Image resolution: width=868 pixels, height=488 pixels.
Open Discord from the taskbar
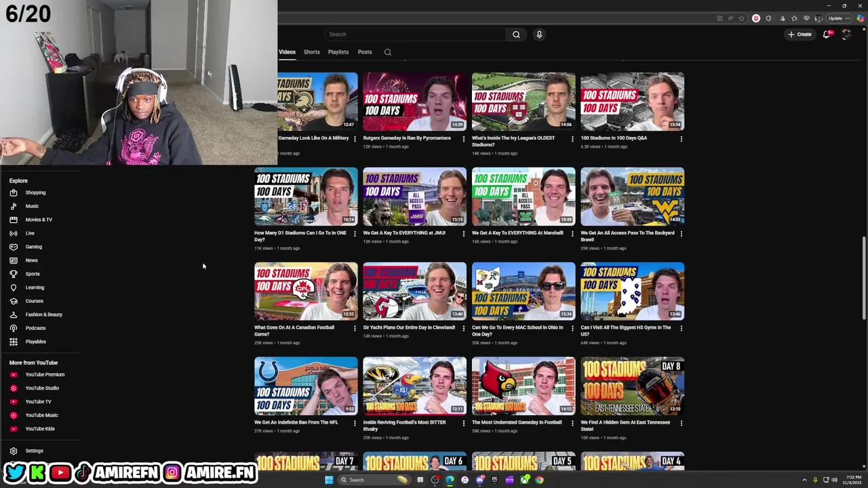coord(479,480)
